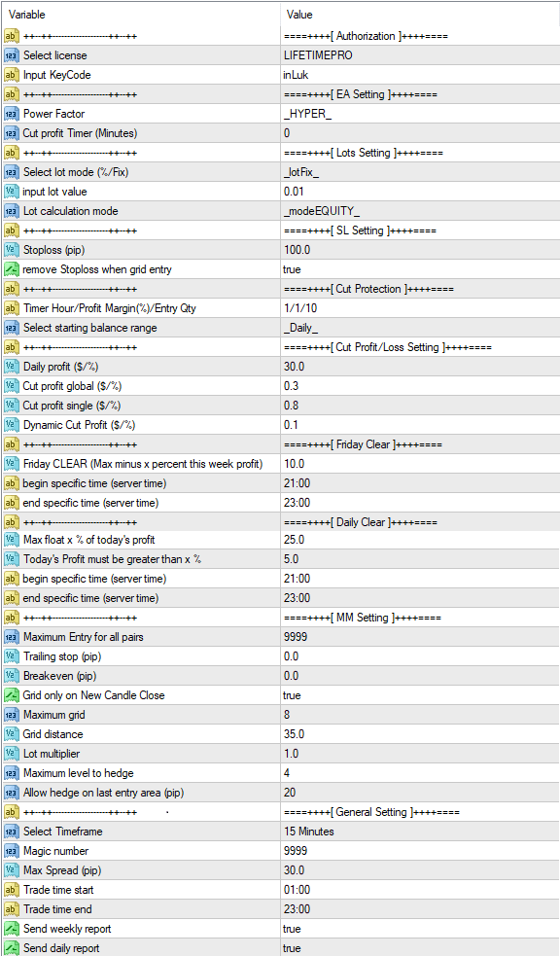Image resolution: width=560 pixels, height=956 pixels.
Task: Click the boolean icon beside Send weekly report
Action: 12,929
